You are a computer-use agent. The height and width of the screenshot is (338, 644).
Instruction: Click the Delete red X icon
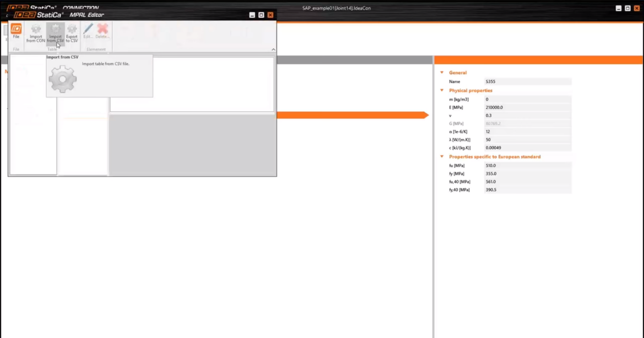(103, 30)
